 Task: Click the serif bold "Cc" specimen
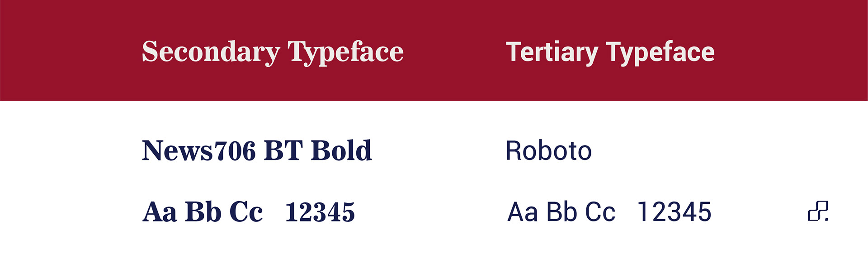coord(246,212)
